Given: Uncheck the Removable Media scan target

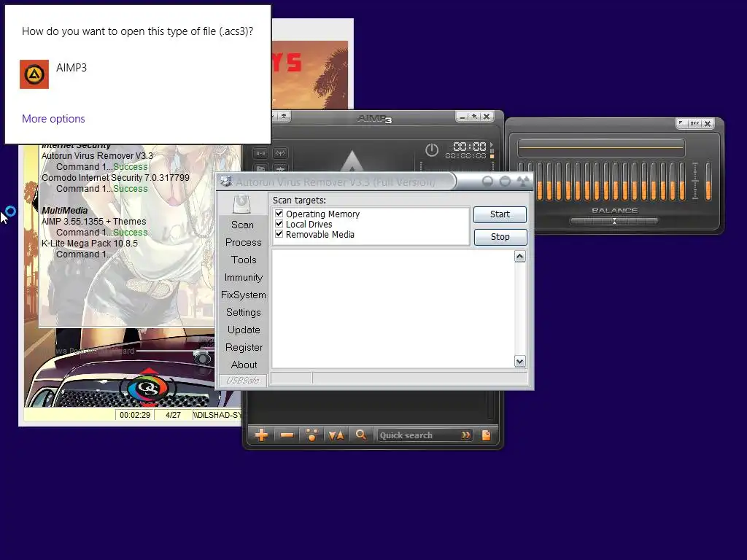Looking at the screenshot, I should (x=279, y=234).
